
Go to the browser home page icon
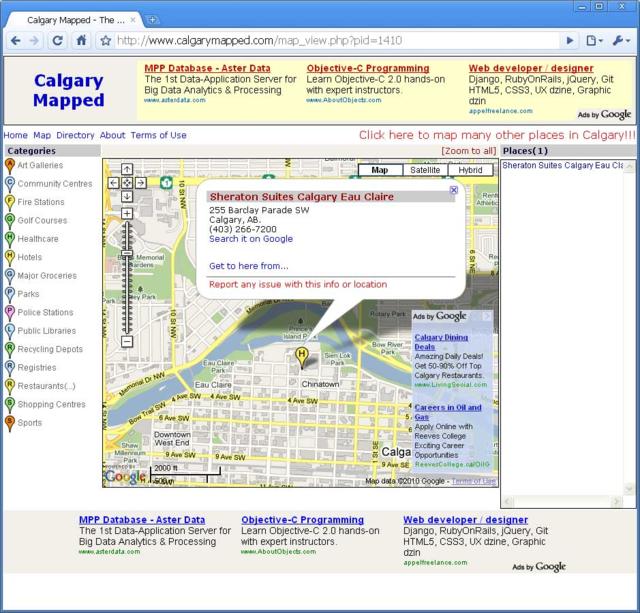coord(82,40)
